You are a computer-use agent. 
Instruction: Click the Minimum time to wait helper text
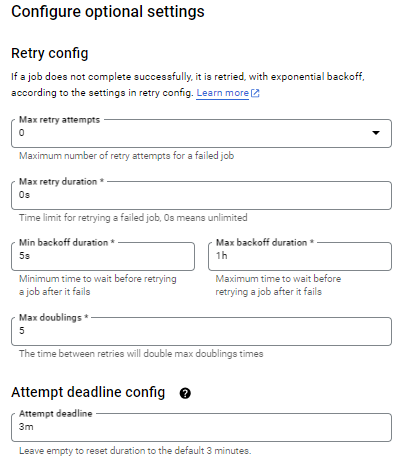(98, 285)
